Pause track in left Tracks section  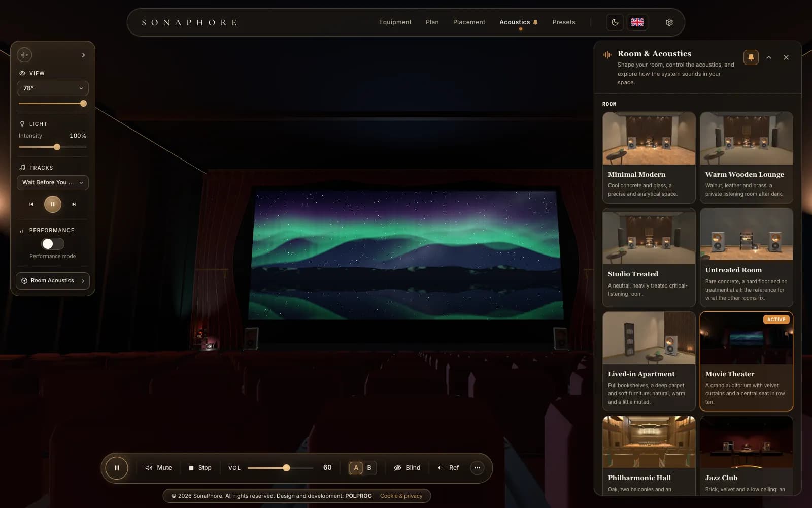[x=53, y=204]
